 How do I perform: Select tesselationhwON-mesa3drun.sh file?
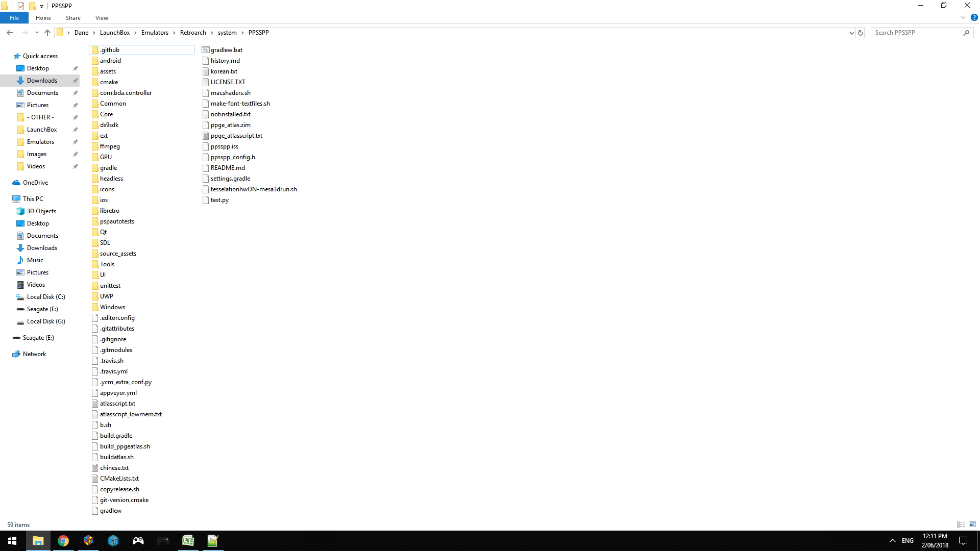click(x=254, y=189)
